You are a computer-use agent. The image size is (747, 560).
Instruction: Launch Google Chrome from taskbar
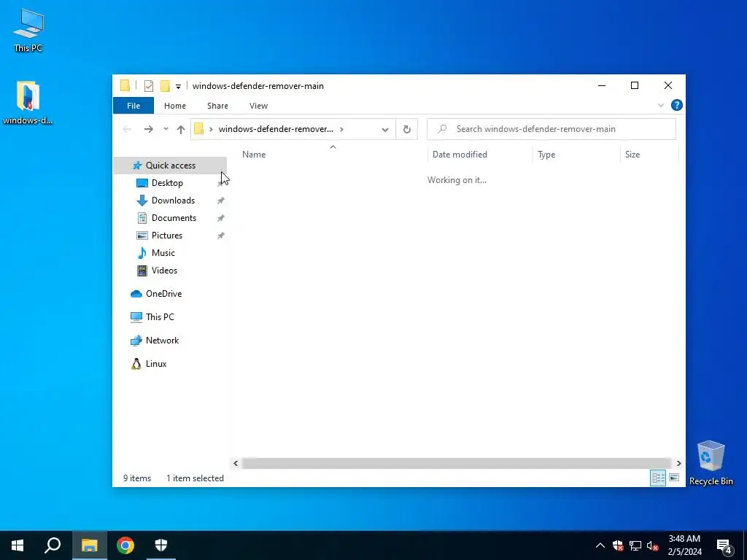tap(125, 545)
